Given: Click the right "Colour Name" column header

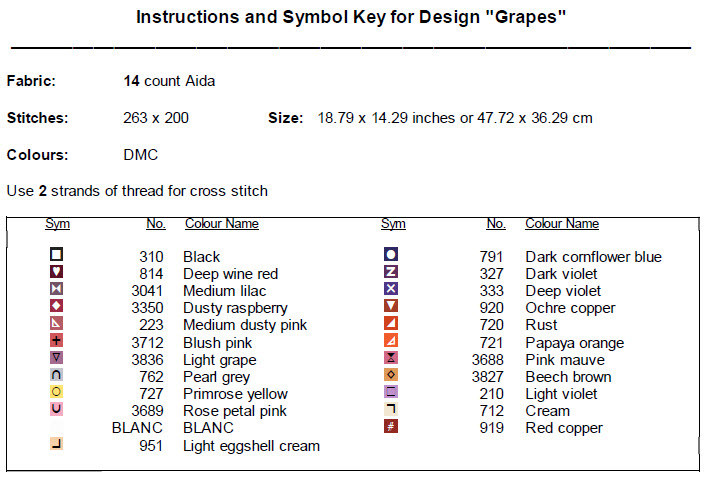Looking at the screenshot, I should (562, 224).
